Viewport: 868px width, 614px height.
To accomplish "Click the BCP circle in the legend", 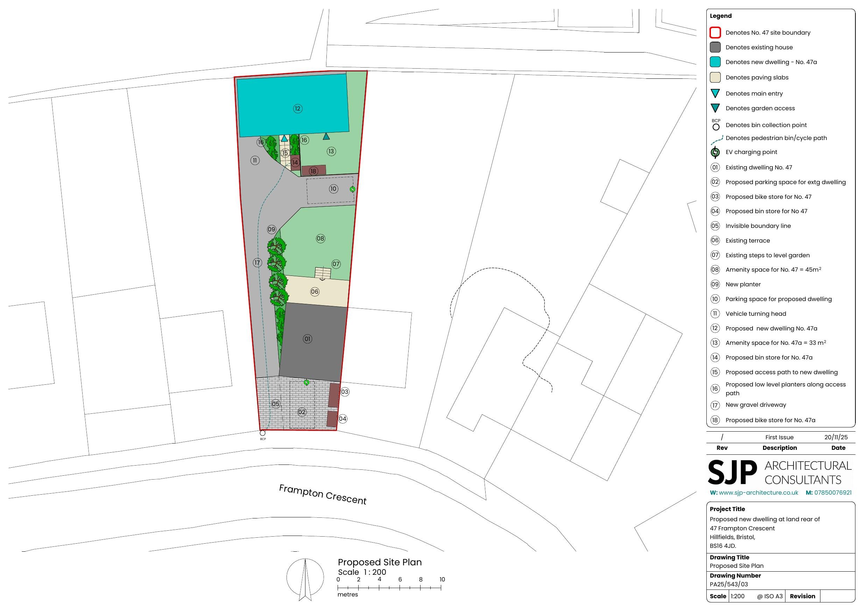I will coord(716,127).
